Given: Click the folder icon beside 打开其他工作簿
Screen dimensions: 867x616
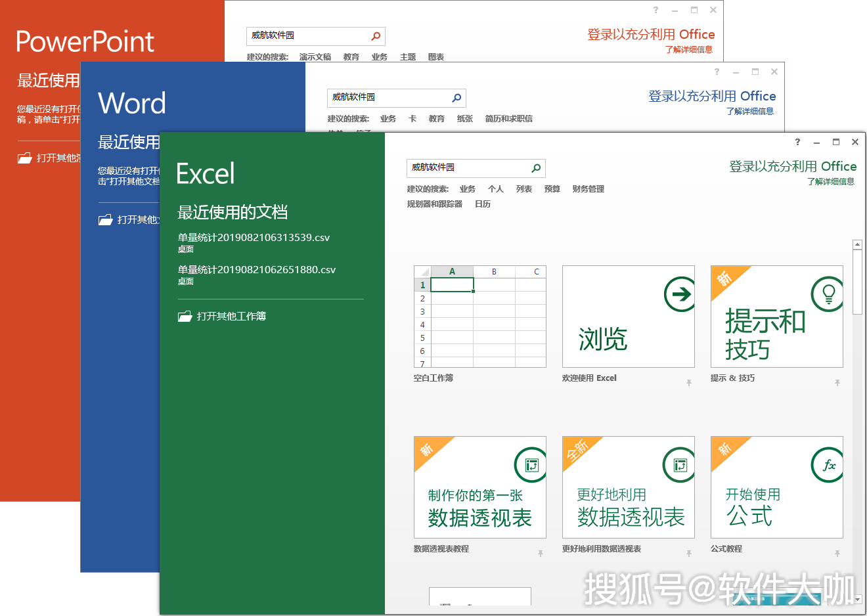Looking at the screenshot, I should pyautogui.click(x=185, y=316).
